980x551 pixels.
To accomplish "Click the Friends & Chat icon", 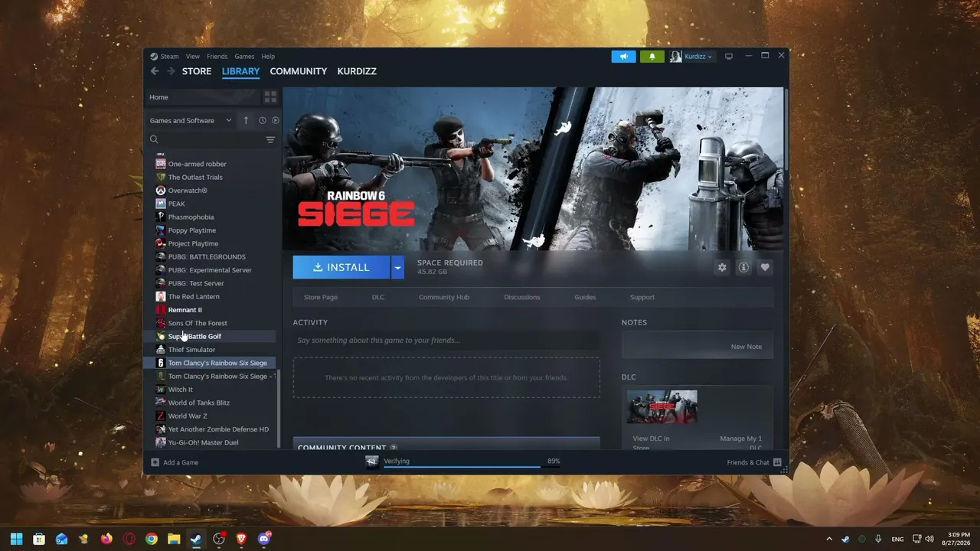I will [777, 462].
